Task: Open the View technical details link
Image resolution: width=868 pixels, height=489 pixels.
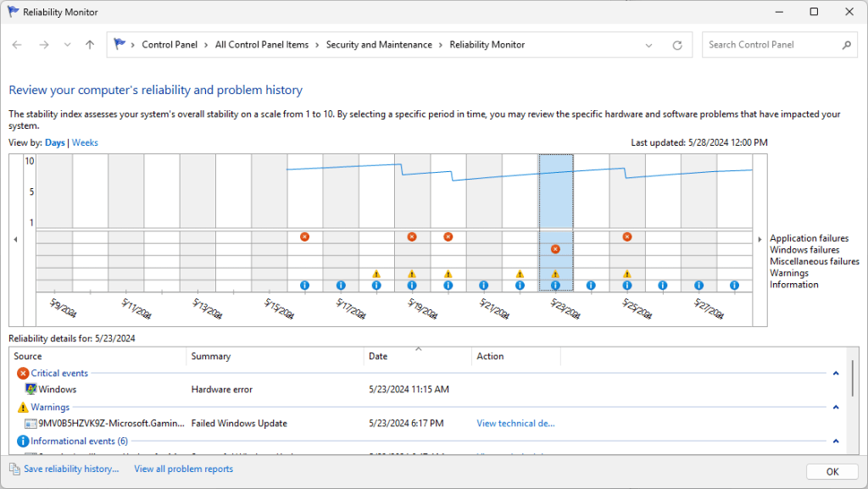Action: tap(515, 423)
